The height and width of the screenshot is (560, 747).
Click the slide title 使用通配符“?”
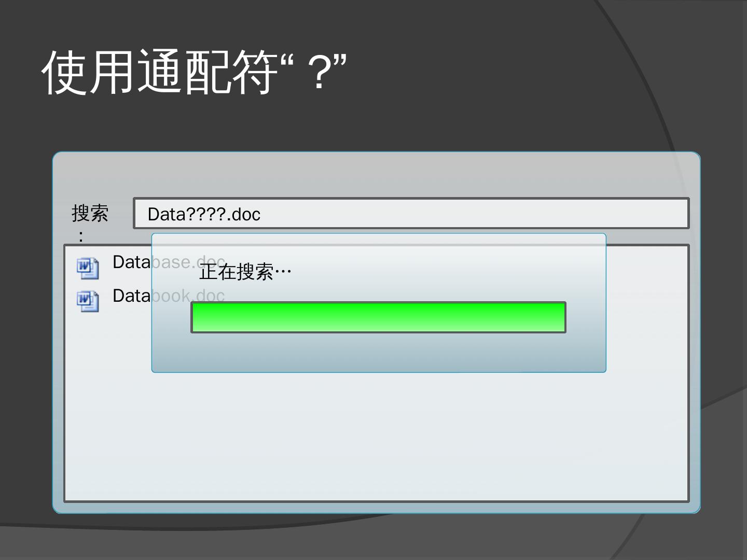pyautogui.click(x=194, y=73)
